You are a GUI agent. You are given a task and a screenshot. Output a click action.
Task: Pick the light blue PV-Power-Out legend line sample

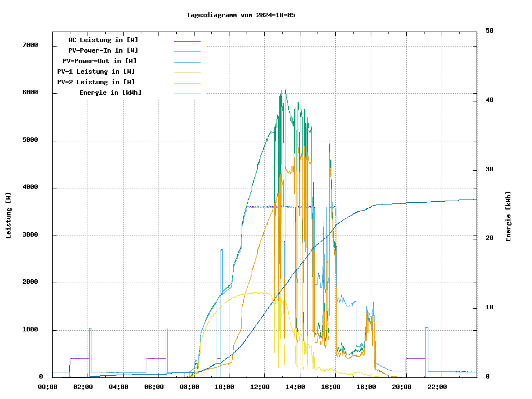point(187,62)
